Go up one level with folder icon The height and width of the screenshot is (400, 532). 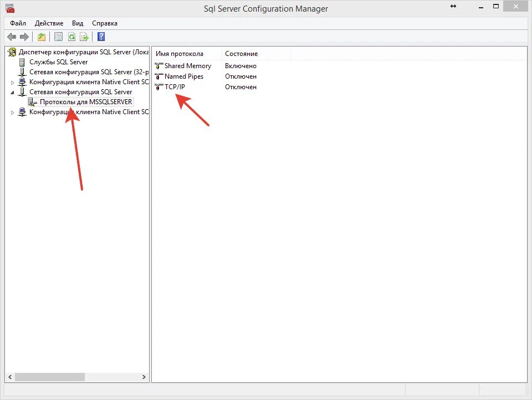42,37
